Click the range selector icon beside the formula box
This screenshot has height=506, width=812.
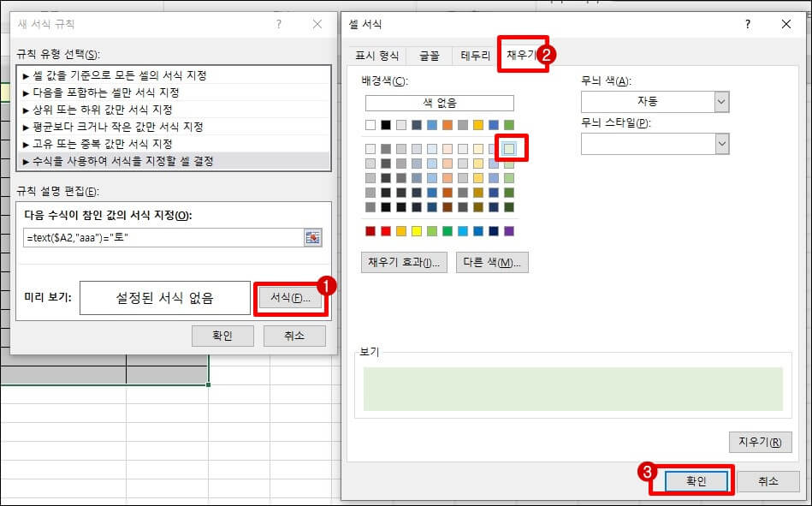click(x=313, y=238)
